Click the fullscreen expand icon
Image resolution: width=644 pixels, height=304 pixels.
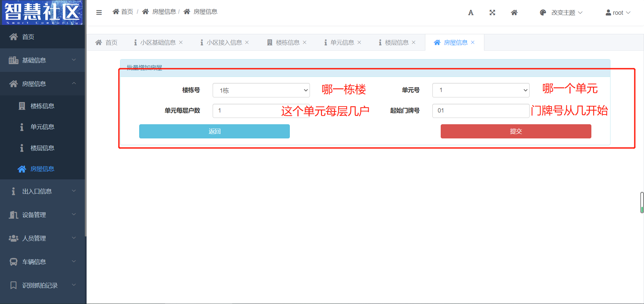492,12
